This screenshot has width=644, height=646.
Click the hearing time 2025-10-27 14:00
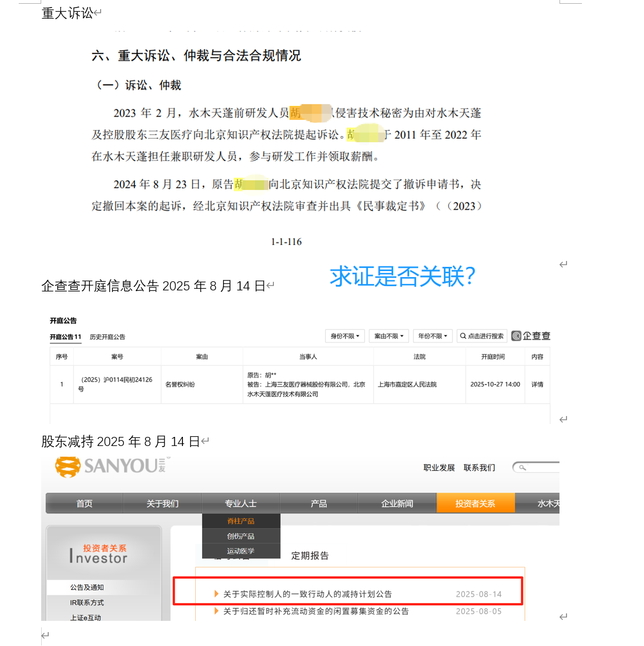(x=495, y=384)
